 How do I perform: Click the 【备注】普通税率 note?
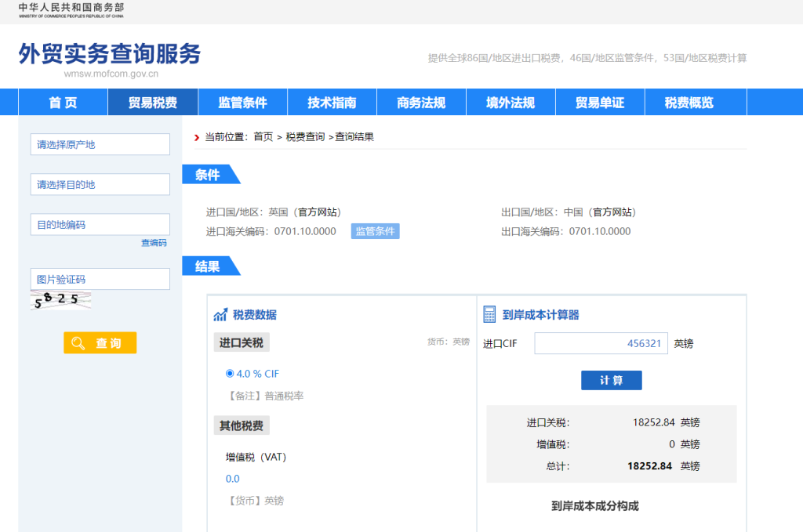(x=265, y=396)
